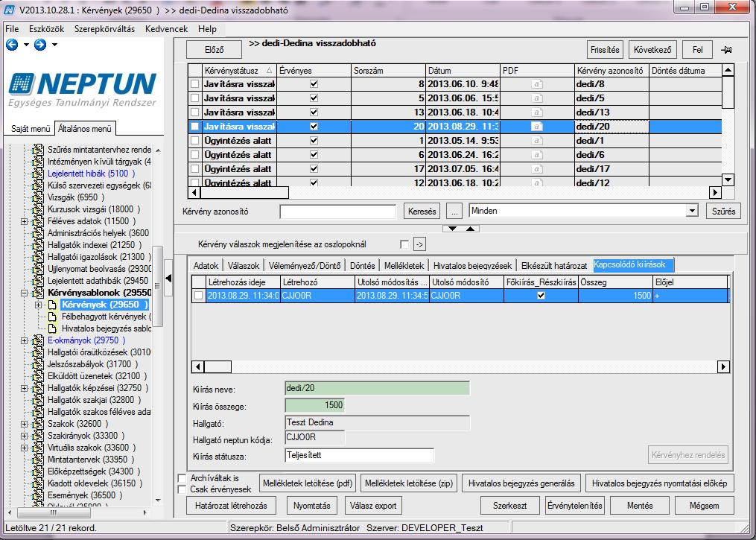This screenshot has width=756, height=540.
Task: Click the pin icon next to Fel
Action: (727, 50)
